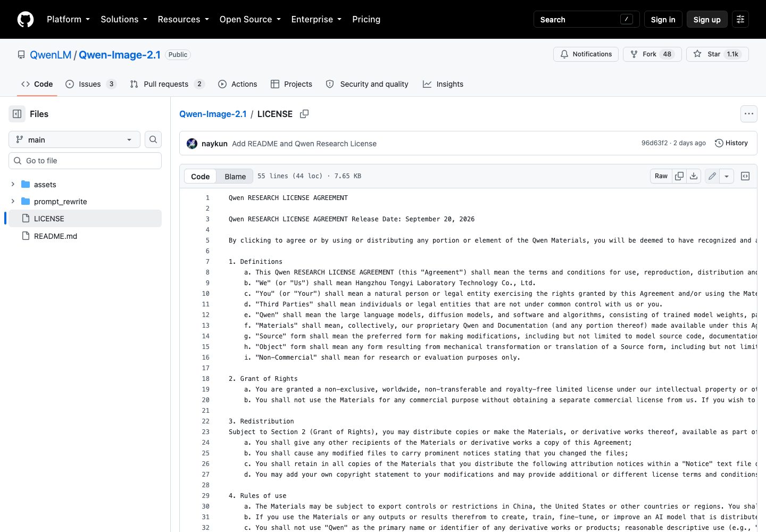This screenshot has height=532, width=766.
Task: Switch to Code view toggle
Action: 201,176
